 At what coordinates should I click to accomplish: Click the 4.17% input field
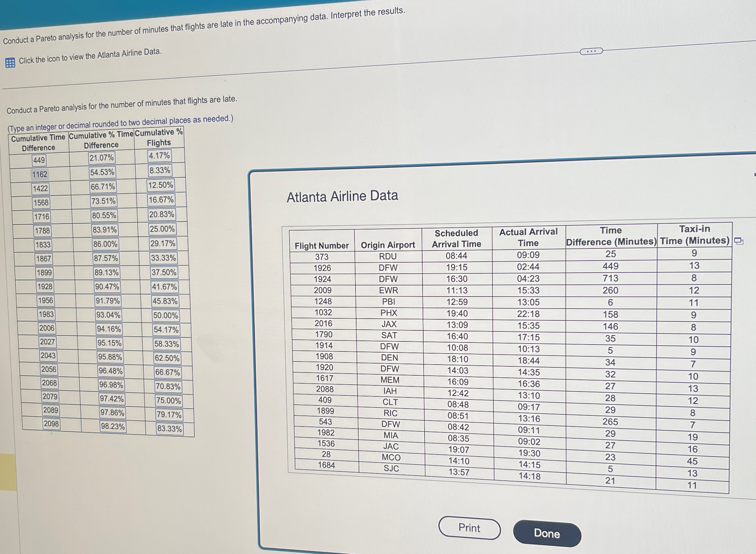tap(159, 156)
